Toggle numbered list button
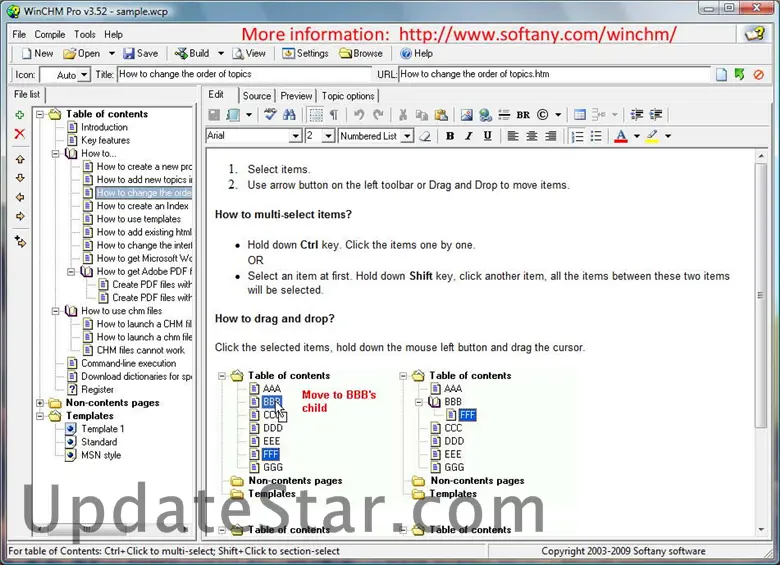780x565 pixels. (577, 136)
